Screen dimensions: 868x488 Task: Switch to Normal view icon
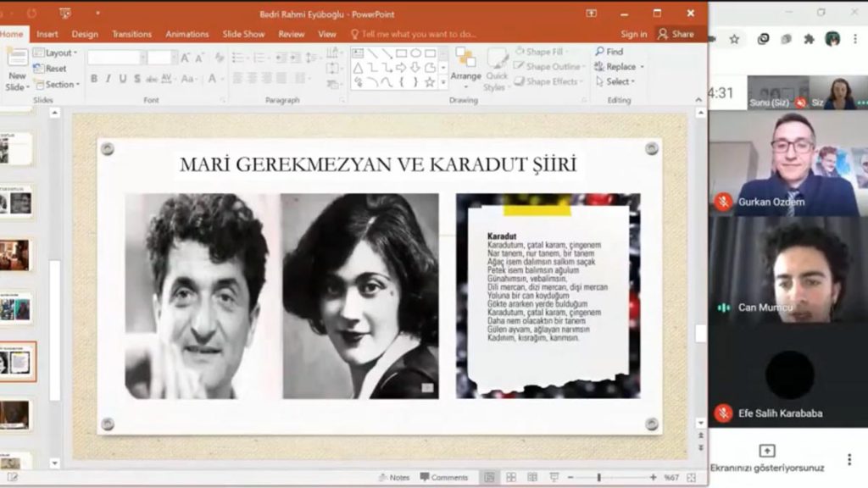point(489,477)
